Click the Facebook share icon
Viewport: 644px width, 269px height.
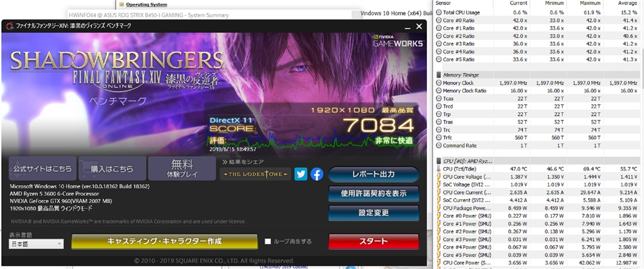pyautogui.click(x=317, y=174)
